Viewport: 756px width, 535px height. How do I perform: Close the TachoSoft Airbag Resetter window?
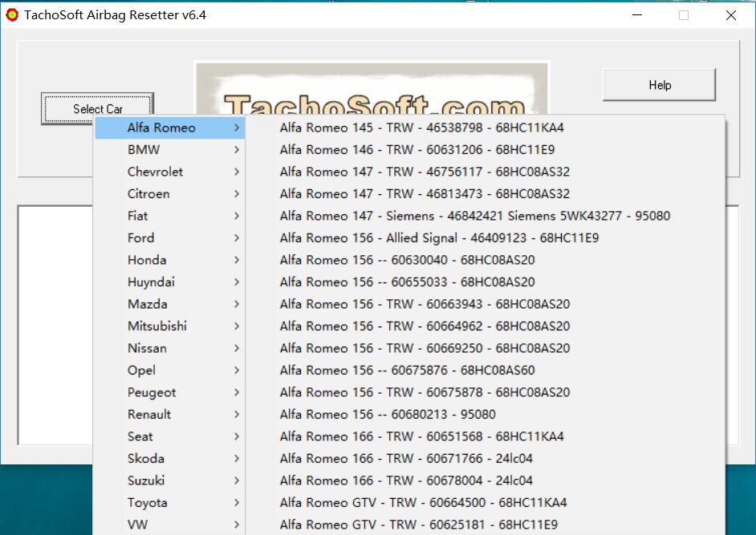[x=731, y=15]
